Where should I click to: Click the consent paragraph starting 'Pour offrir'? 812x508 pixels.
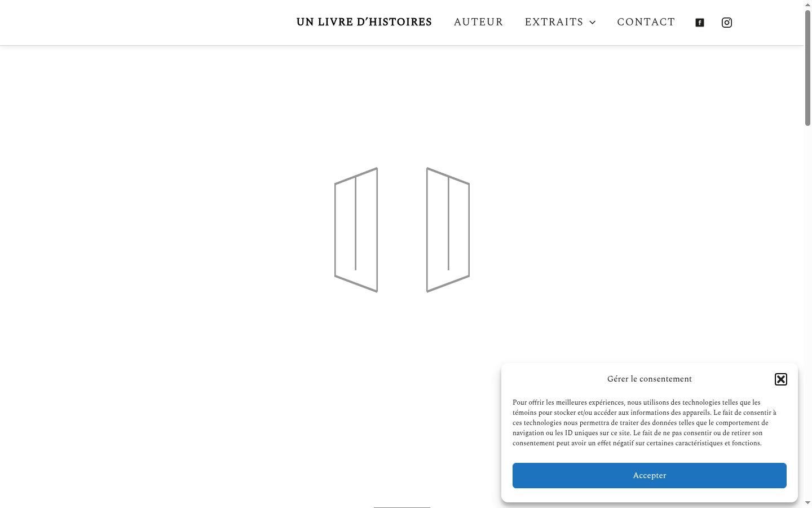point(645,423)
